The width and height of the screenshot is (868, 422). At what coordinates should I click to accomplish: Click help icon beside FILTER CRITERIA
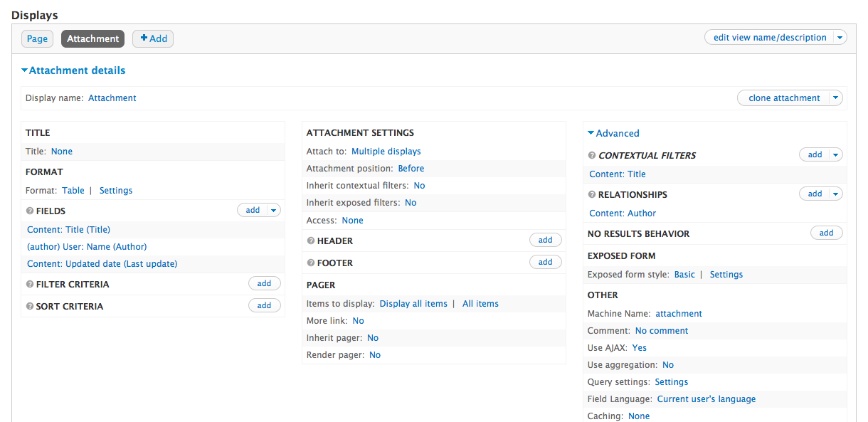point(30,285)
